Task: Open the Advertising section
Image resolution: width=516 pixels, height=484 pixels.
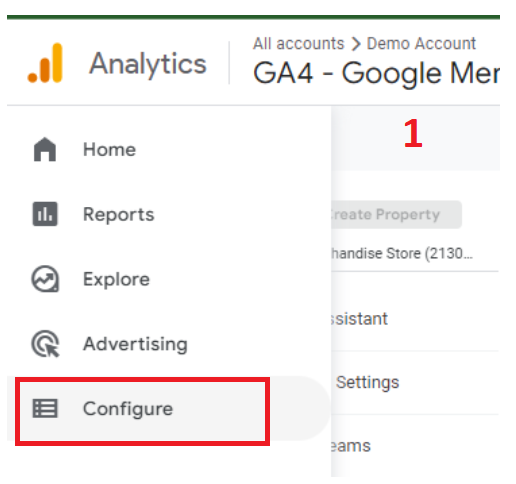Action: (135, 344)
